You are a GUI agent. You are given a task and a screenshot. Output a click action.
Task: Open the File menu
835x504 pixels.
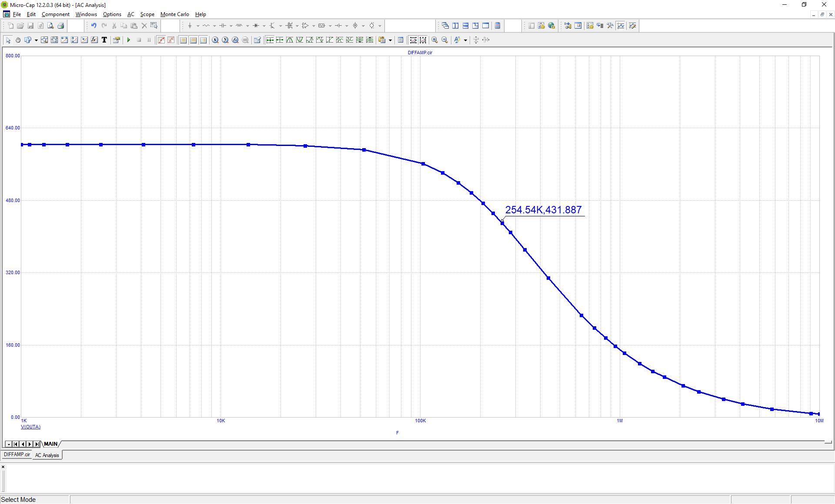pos(17,14)
